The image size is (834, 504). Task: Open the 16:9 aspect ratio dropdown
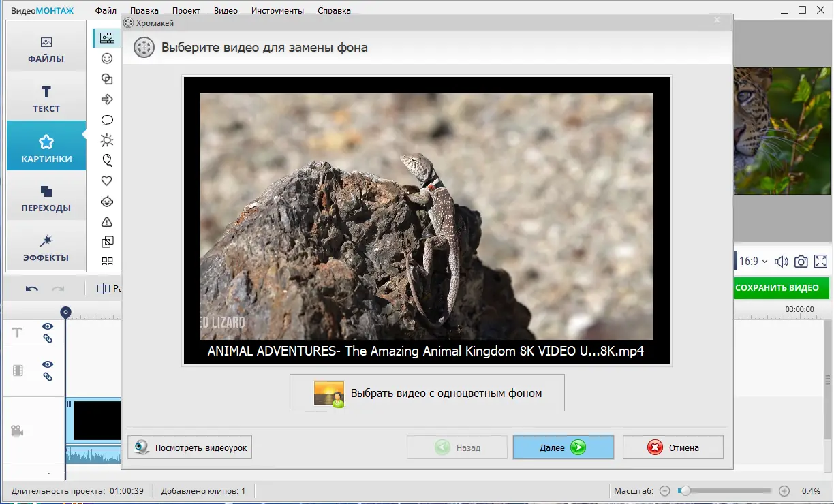coord(754,262)
